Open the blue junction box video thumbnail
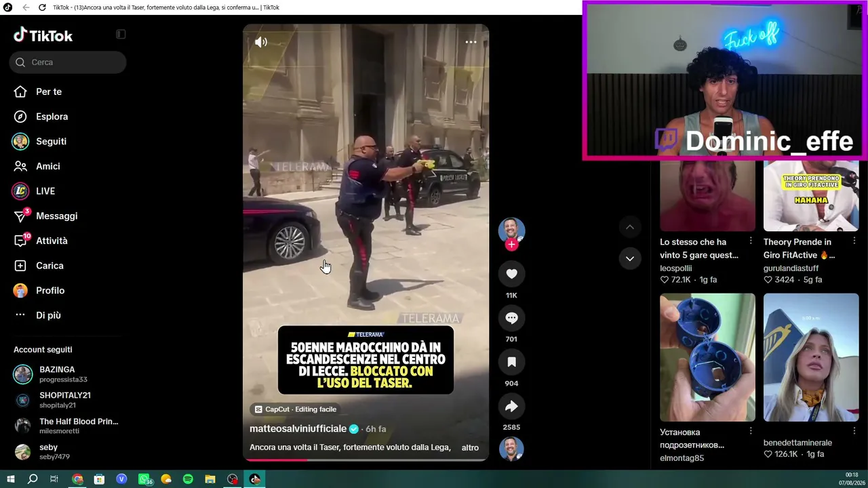The image size is (868, 488). (707, 357)
